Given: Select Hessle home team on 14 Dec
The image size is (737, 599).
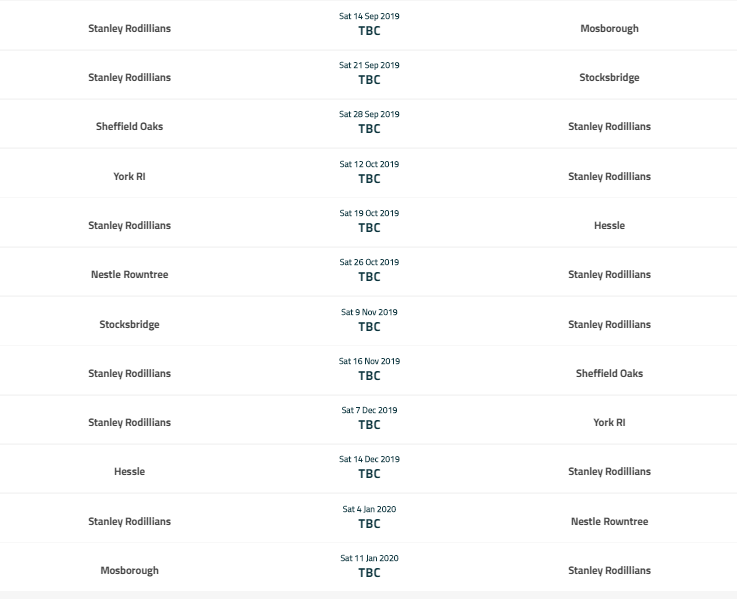Looking at the screenshot, I should point(129,471).
